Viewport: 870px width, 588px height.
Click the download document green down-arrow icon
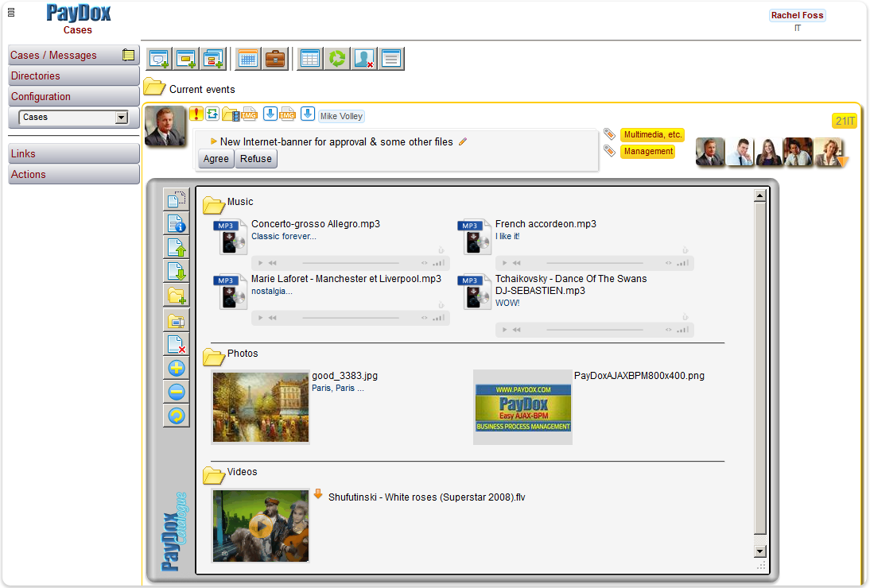pos(177,271)
